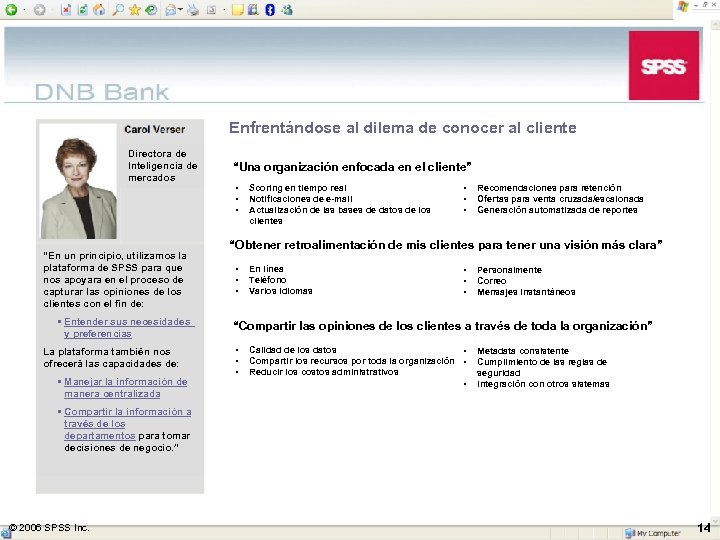Click quote 'Una organización enfocada en el cliente'

coord(352,167)
